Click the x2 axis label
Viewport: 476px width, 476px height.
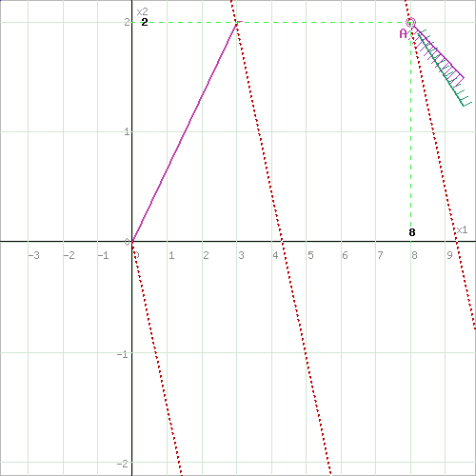142,12
